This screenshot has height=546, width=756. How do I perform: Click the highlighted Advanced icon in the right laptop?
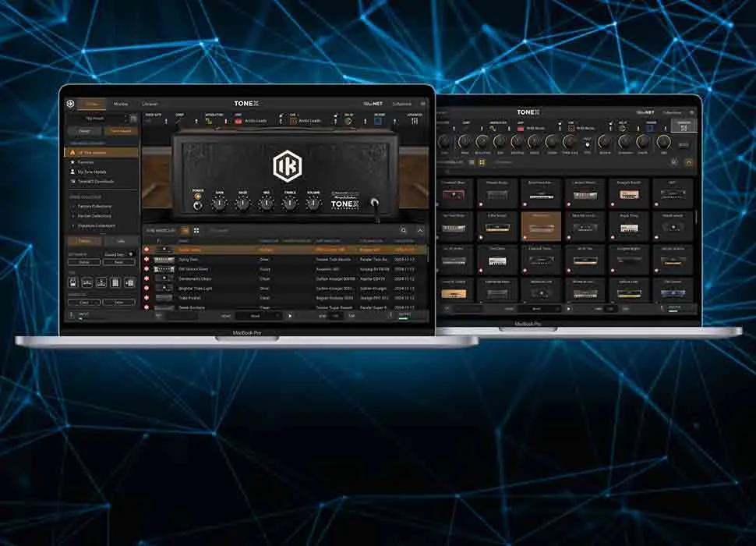click(684, 126)
